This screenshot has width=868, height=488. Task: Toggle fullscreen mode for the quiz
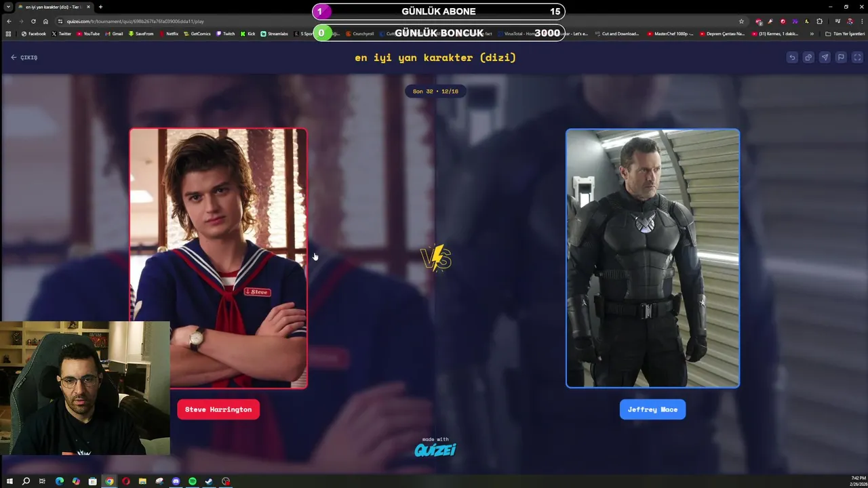[x=857, y=58]
